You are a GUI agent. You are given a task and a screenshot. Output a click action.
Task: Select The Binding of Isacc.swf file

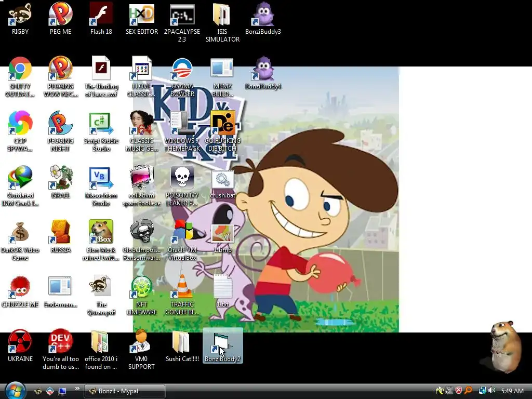point(101,77)
